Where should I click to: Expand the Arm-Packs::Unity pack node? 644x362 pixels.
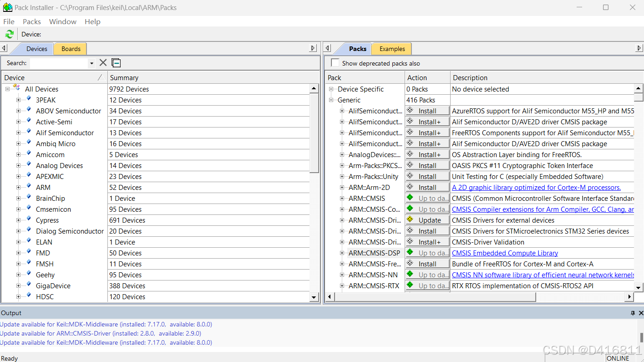(342, 177)
